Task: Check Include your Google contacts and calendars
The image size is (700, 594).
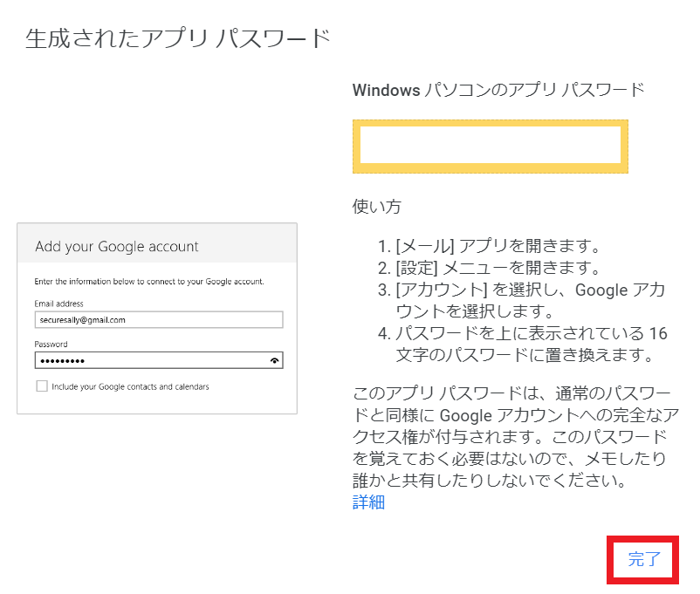Action: tap(42, 386)
